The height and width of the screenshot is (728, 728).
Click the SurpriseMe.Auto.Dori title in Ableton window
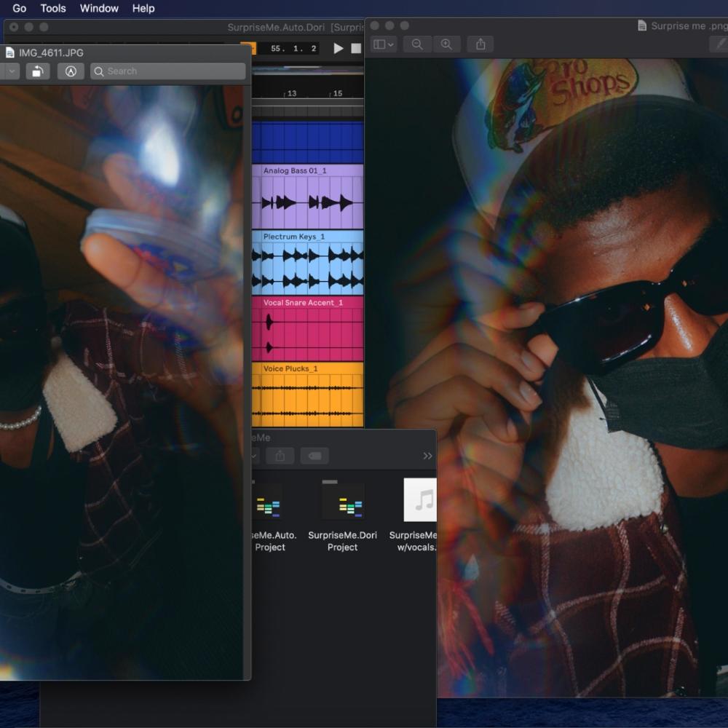(276, 28)
